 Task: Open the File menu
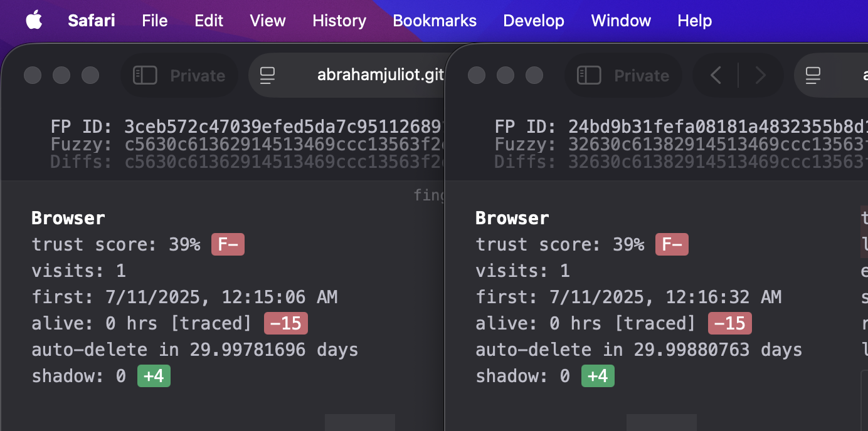155,21
